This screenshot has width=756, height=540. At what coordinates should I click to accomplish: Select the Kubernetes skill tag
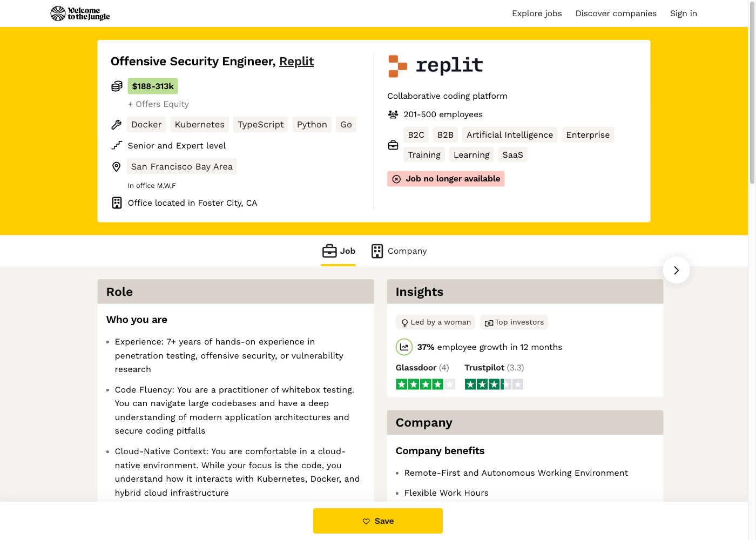pyautogui.click(x=200, y=125)
